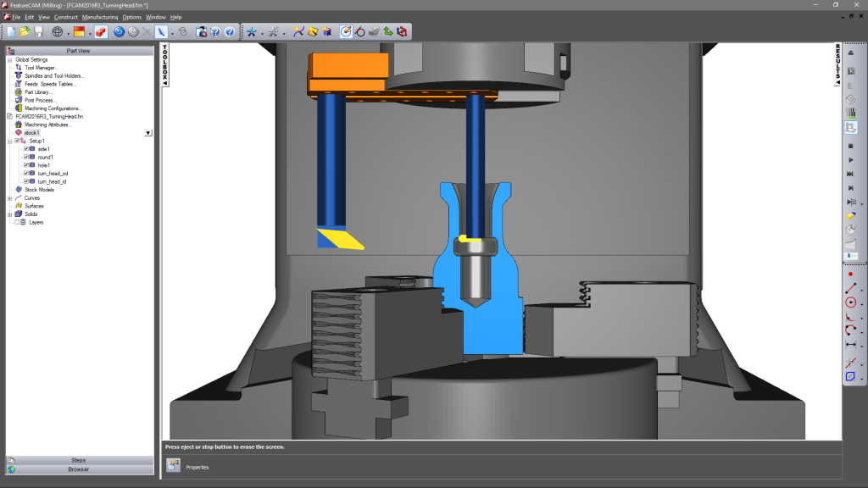Image resolution: width=868 pixels, height=488 pixels.
Task: Select the arrow selection tool in toolbar
Action: 161,32
